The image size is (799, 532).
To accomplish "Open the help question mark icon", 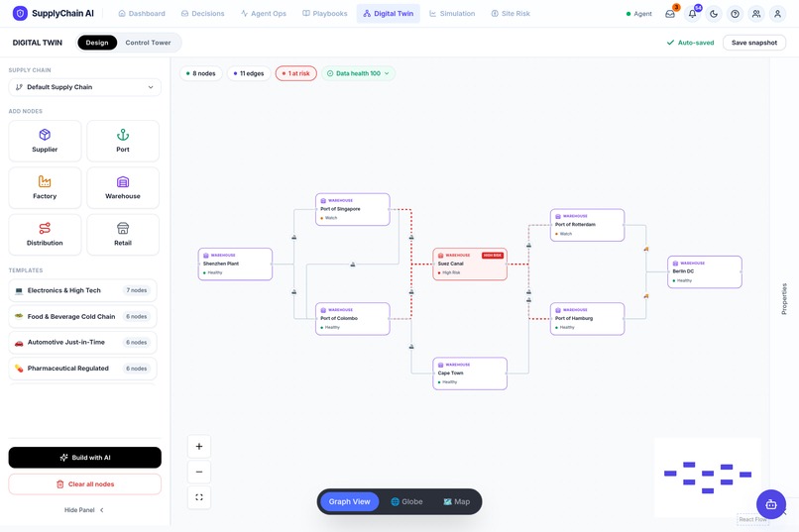I will (x=735, y=14).
